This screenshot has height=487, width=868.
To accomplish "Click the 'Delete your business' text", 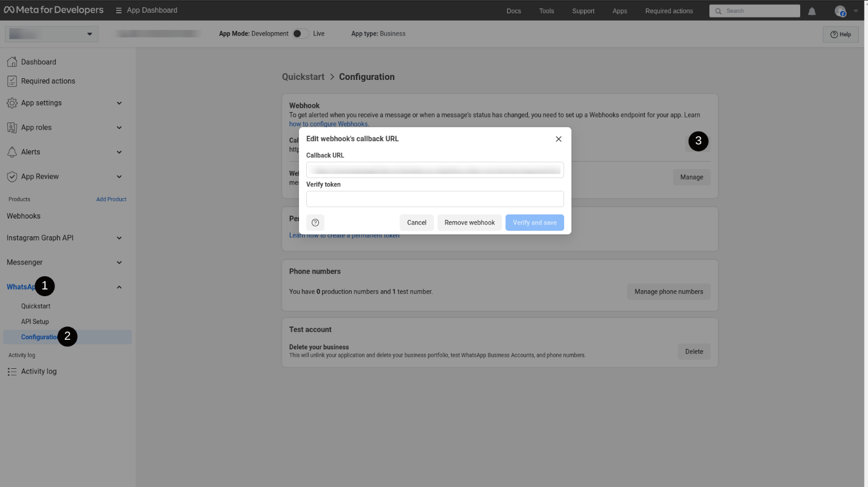I will click(319, 347).
